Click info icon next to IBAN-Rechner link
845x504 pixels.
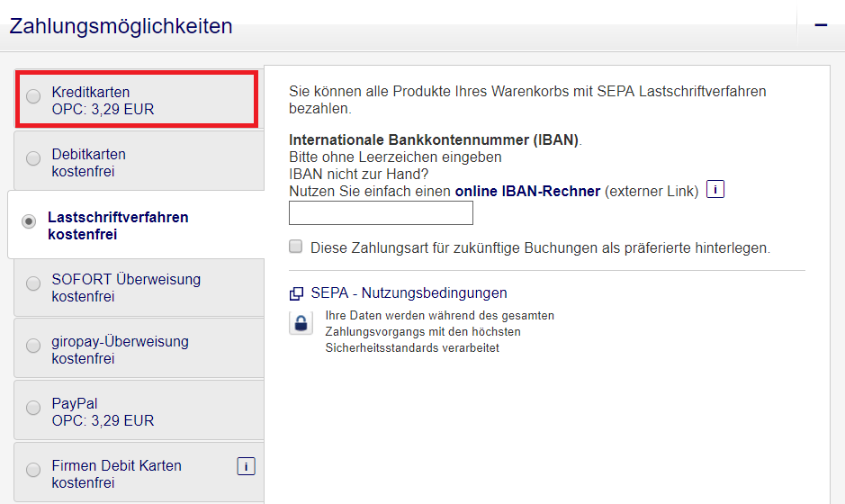point(715,190)
